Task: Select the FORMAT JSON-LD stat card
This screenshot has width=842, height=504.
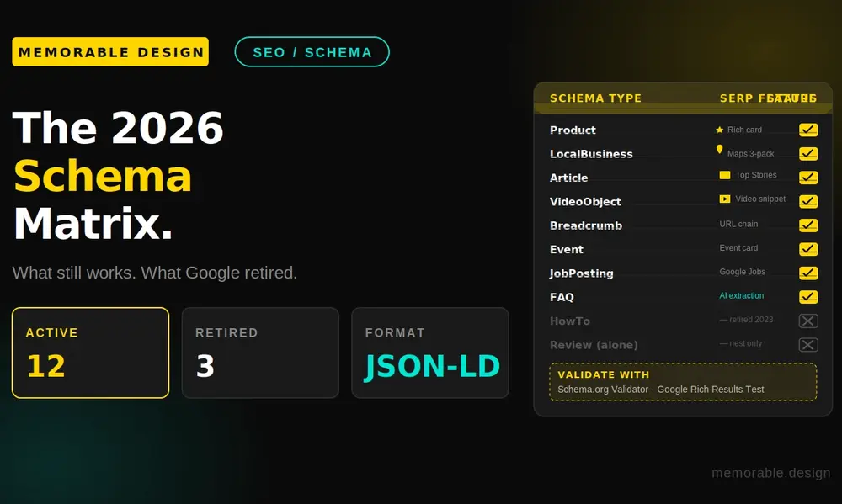Action: click(x=430, y=353)
